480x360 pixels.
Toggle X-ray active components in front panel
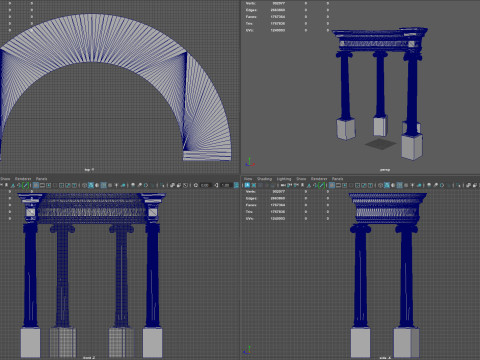coord(179,185)
